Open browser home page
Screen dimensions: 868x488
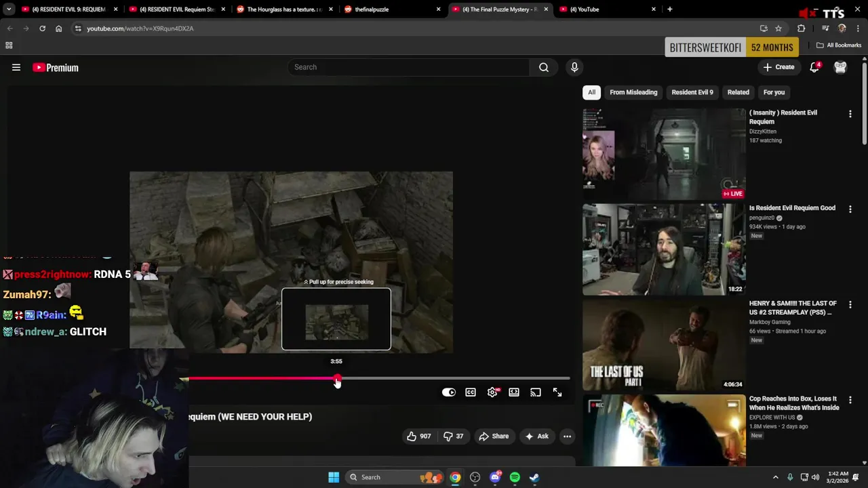coord(58,28)
